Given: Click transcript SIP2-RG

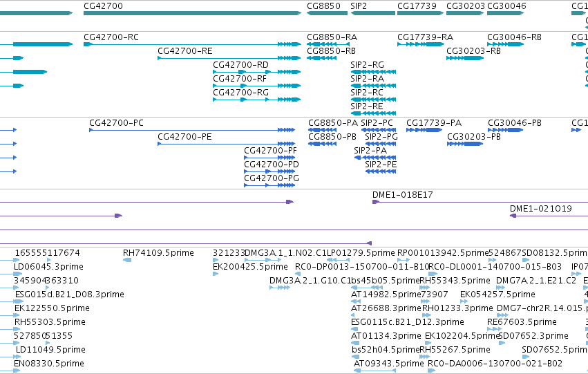Looking at the screenshot, I should pos(373,72).
